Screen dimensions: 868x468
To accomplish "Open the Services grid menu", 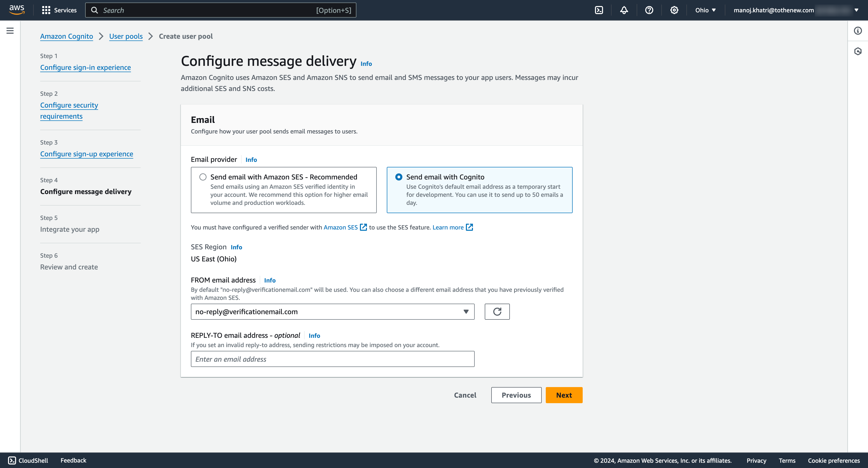I will (x=46, y=10).
